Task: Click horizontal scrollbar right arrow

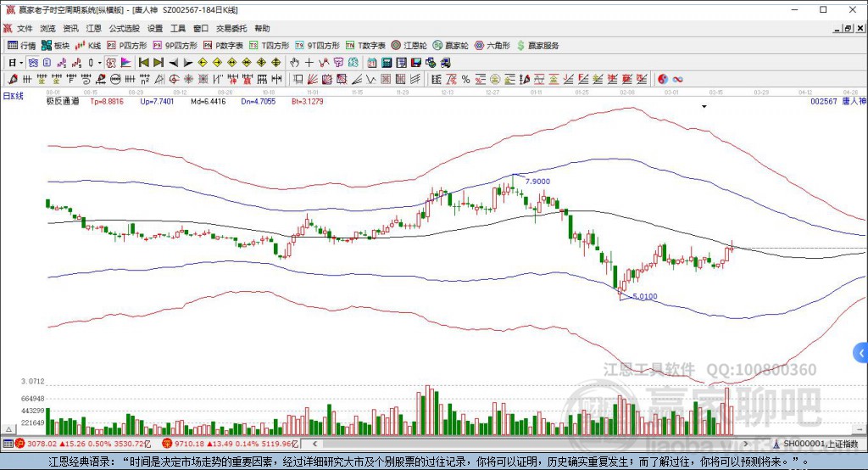Action: coord(746,444)
